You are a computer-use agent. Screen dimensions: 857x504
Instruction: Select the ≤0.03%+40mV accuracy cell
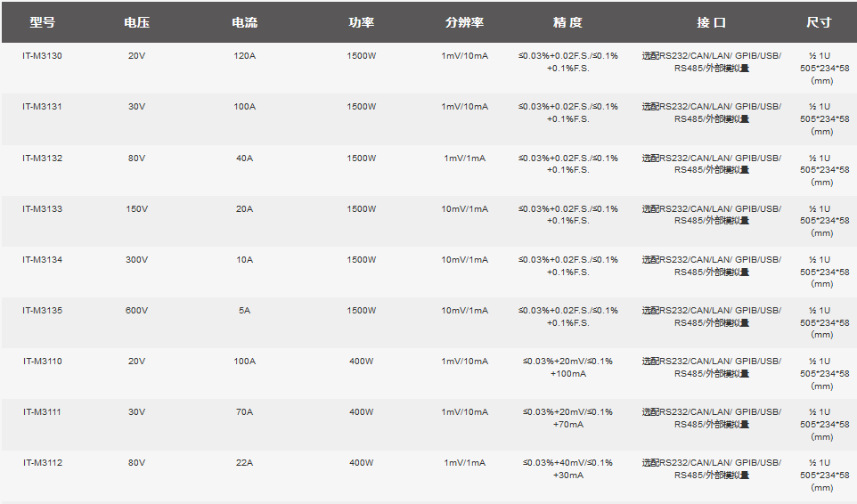[567, 468]
